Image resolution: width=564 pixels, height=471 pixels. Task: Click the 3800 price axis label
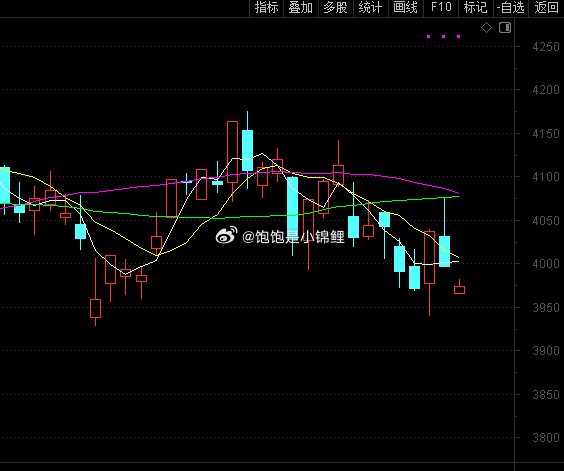coord(546,438)
